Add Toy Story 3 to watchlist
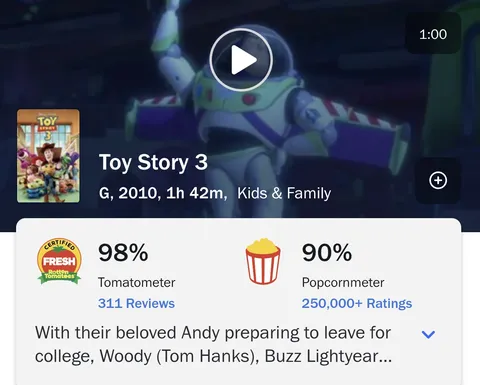The width and height of the screenshot is (480, 385). coord(438,180)
